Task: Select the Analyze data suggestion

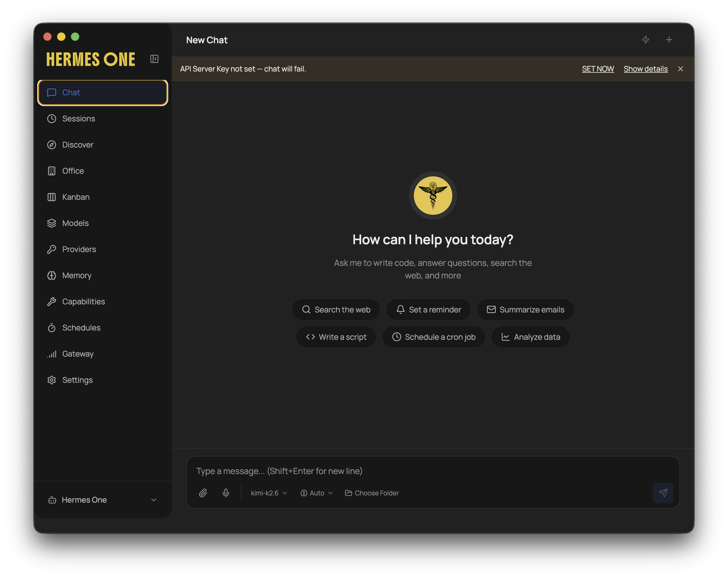Action: point(530,337)
